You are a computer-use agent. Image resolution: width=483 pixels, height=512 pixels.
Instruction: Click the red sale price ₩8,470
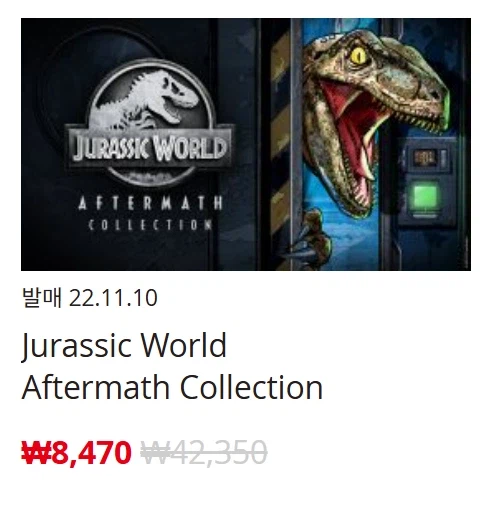pos(76,453)
